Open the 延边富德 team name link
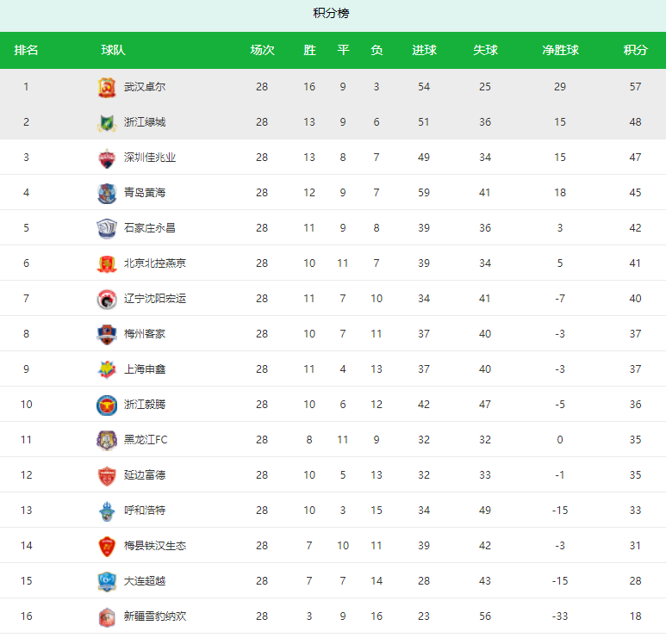This screenshot has height=644, width=666. [x=145, y=475]
